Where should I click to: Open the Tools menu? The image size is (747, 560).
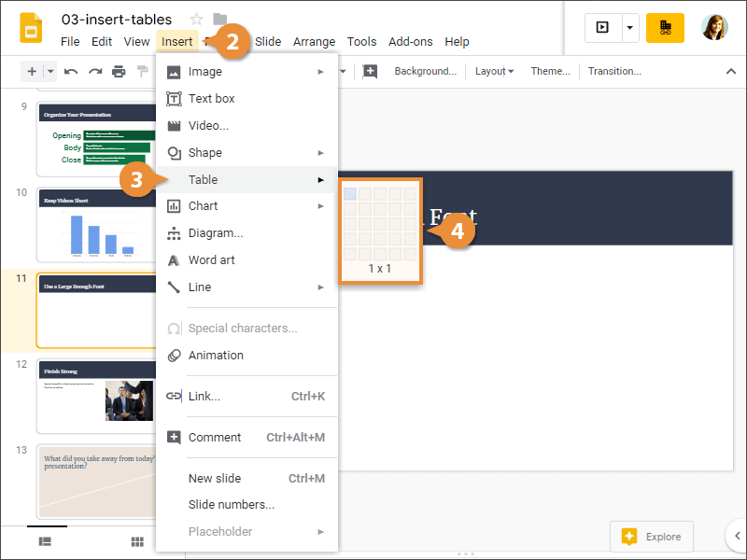tap(361, 41)
